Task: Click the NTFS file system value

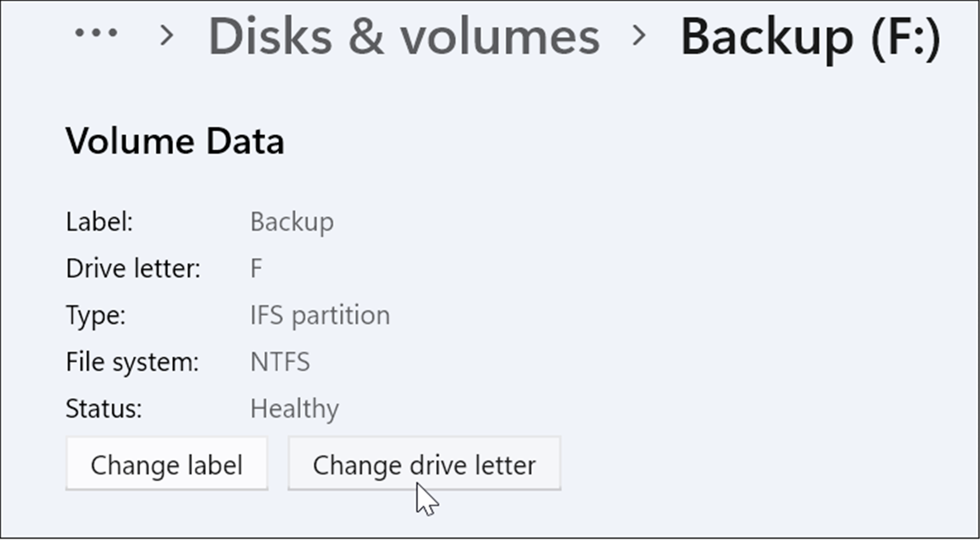Action: (x=281, y=361)
